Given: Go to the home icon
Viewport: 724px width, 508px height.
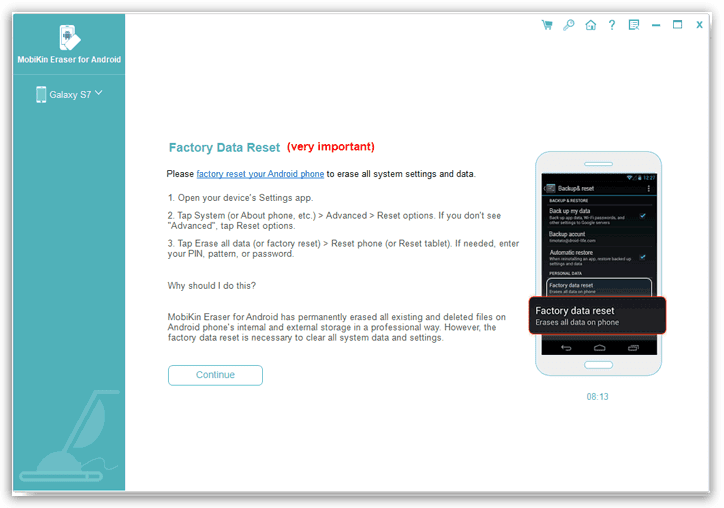Looking at the screenshot, I should pyautogui.click(x=591, y=25).
